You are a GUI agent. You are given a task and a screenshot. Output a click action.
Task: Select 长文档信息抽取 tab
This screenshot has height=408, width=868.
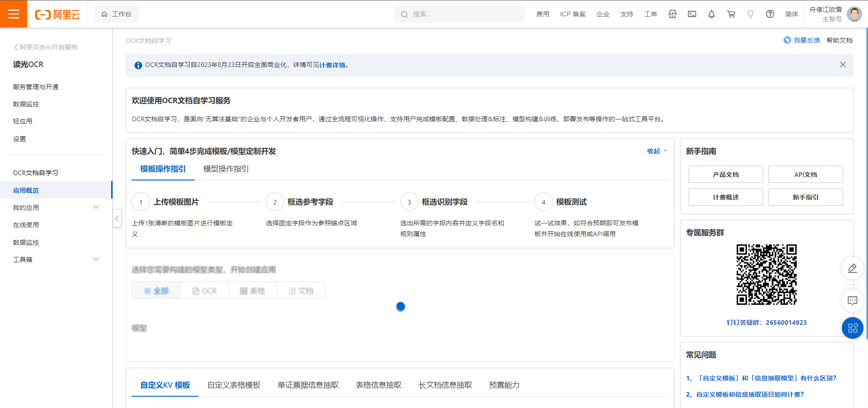click(445, 385)
